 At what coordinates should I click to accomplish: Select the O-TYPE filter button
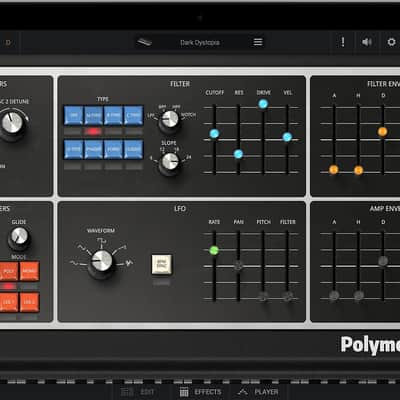(x=73, y=149)
